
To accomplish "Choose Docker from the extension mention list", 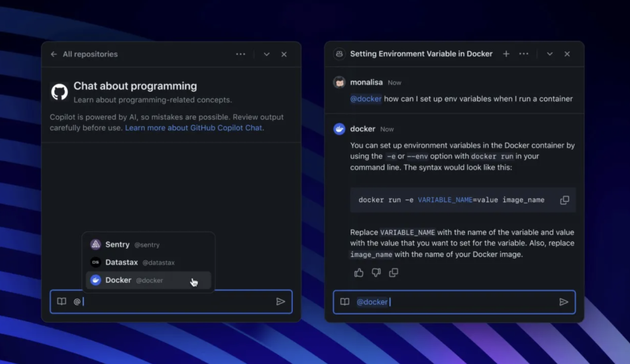I will pos(148,280).
